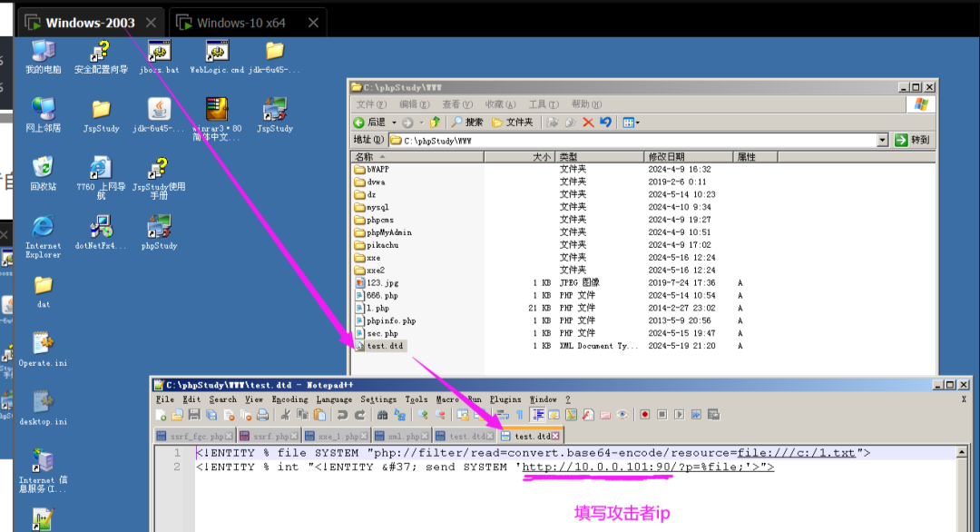Click the Go (转到) button in Explorer

(912, 140)
